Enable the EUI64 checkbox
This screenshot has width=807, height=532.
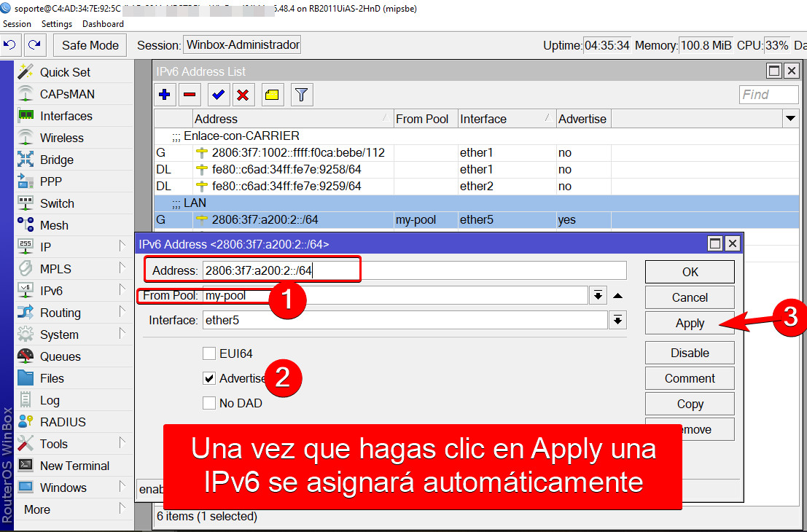[210, 352]
